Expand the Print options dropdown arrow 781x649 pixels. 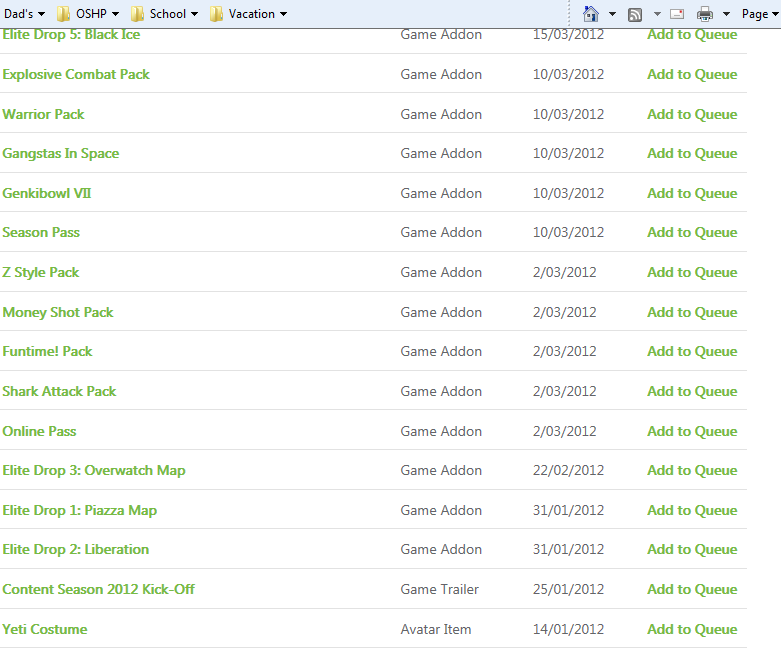pyautogui.click(x=727, y=14)
